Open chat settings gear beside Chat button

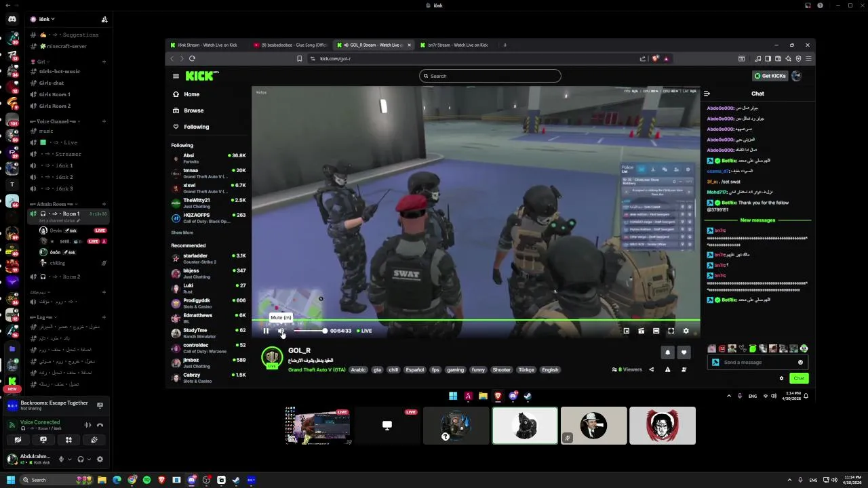[x=781, y=378]
